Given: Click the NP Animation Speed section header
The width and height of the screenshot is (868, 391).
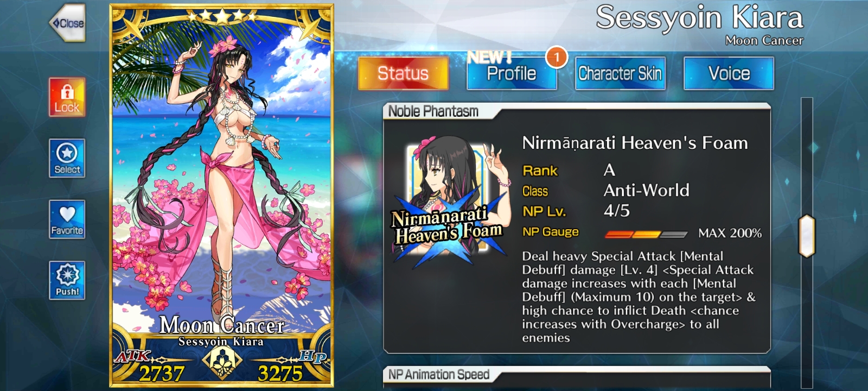Looking at the screenshot, I should click(439, 374).
